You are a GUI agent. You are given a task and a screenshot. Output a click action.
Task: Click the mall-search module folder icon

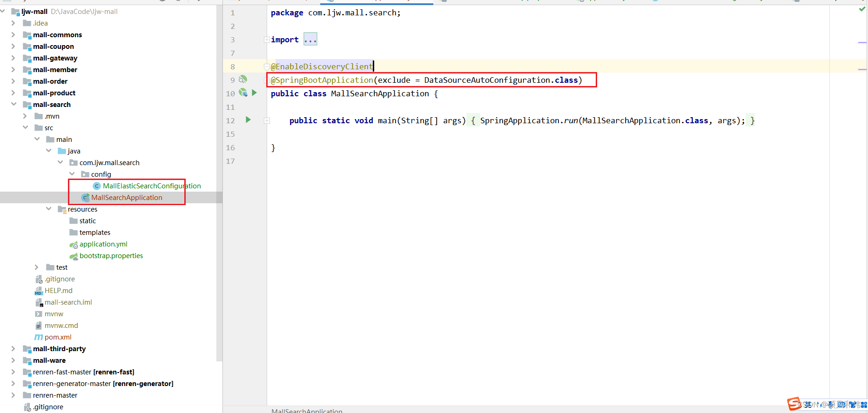pos(27,105)
